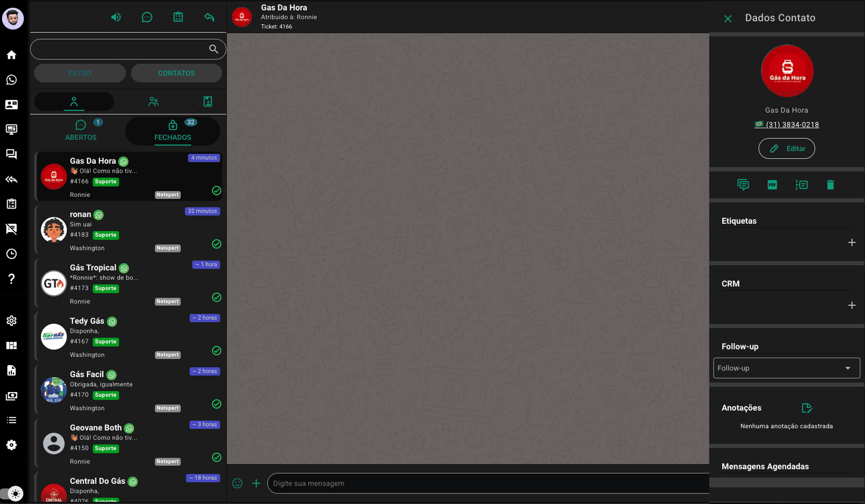This screenshot has width=865, height=504.
Task: Click the speaker sound icon in top toolbar
Action: [116, 17]
